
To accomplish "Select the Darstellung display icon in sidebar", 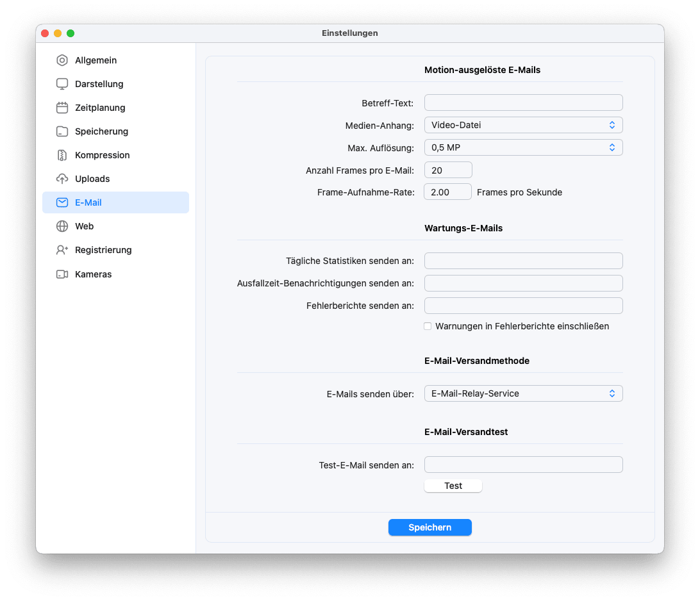I will pyautogui.click(x=62, y=84).
